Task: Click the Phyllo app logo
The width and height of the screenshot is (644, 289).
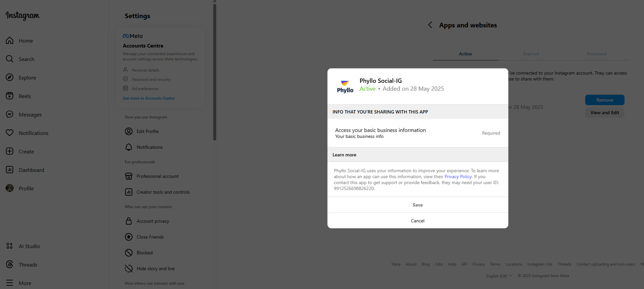Action: [345, 86]
